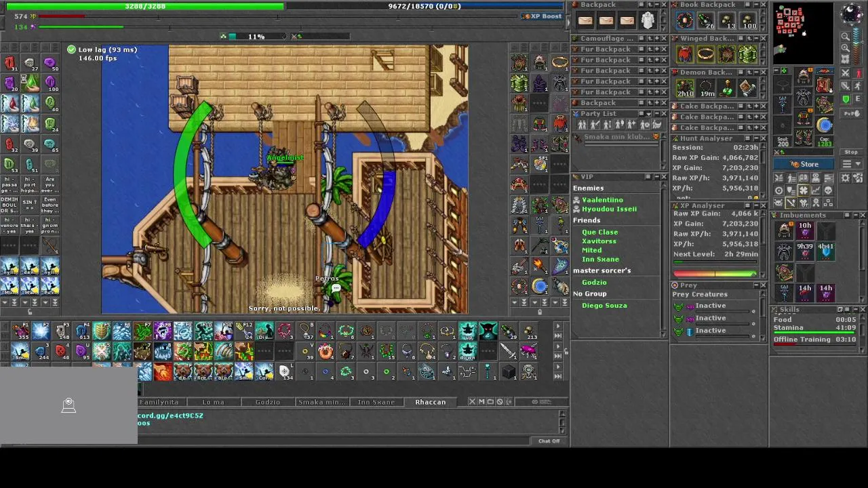Select the 2h10 item in Demon Backpack
This screenshot has height=488, width=868.
(685, 88)
